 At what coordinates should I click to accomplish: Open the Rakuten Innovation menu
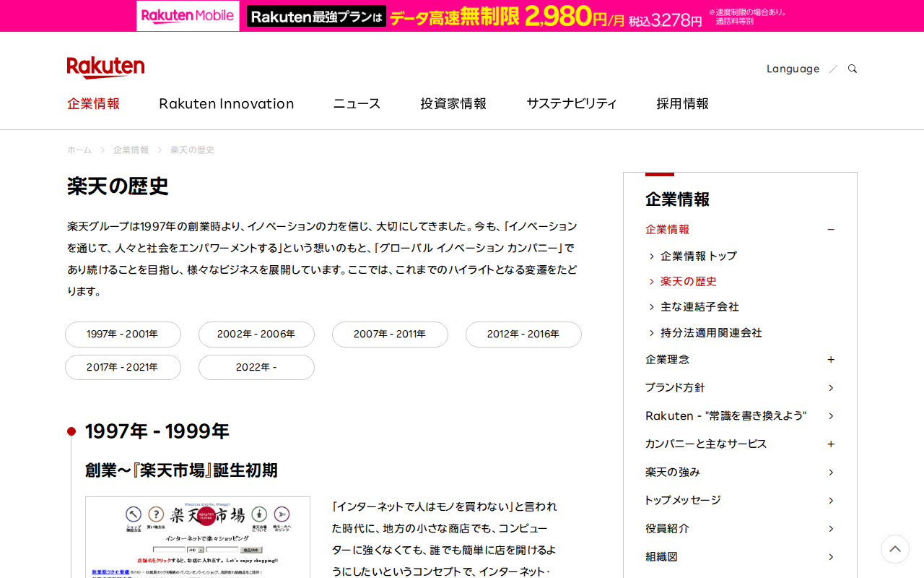pos(227,103)
